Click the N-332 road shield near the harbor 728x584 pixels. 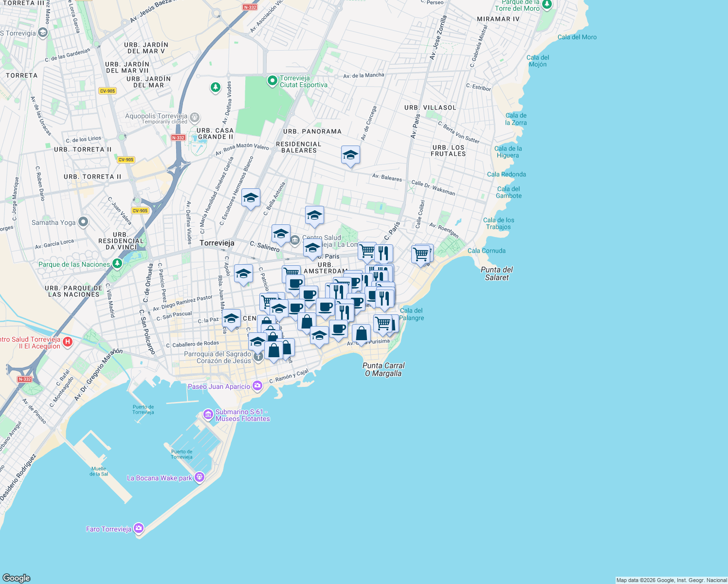pos(24,378)
